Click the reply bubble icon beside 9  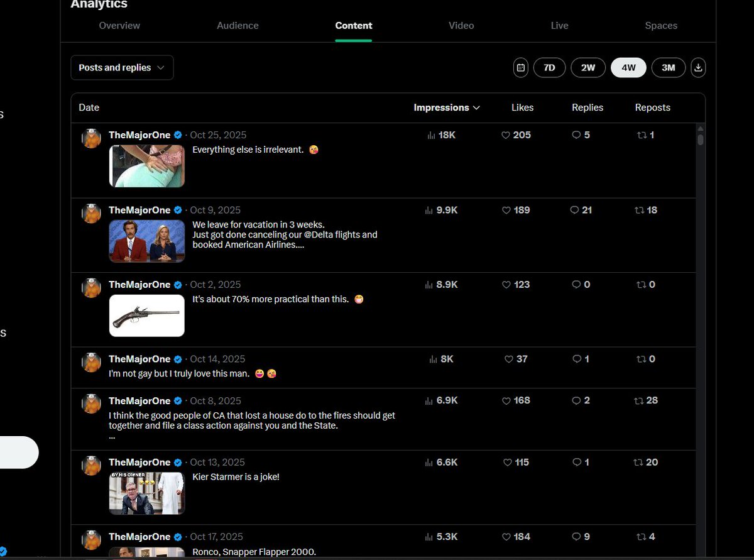pos(577,537)
